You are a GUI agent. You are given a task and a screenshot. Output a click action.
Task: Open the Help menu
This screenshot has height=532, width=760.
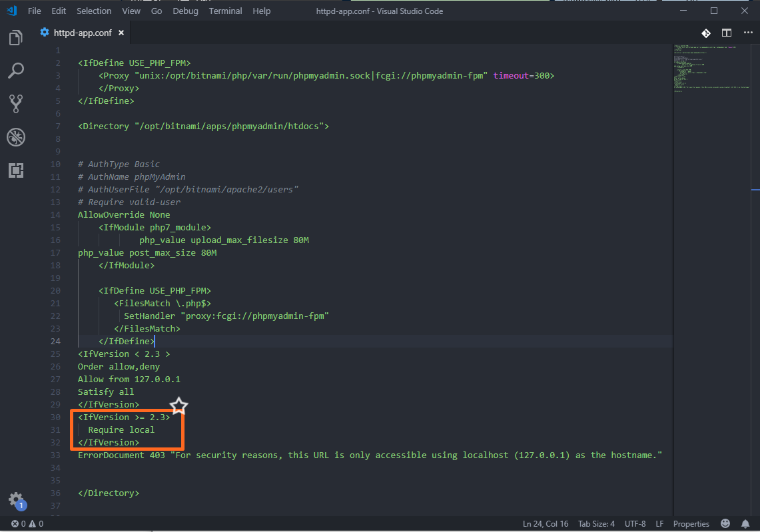coord(261,11)
